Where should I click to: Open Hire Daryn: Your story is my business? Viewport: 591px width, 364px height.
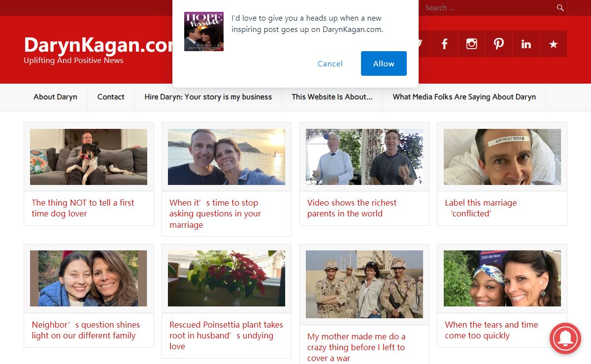point(208,97)
